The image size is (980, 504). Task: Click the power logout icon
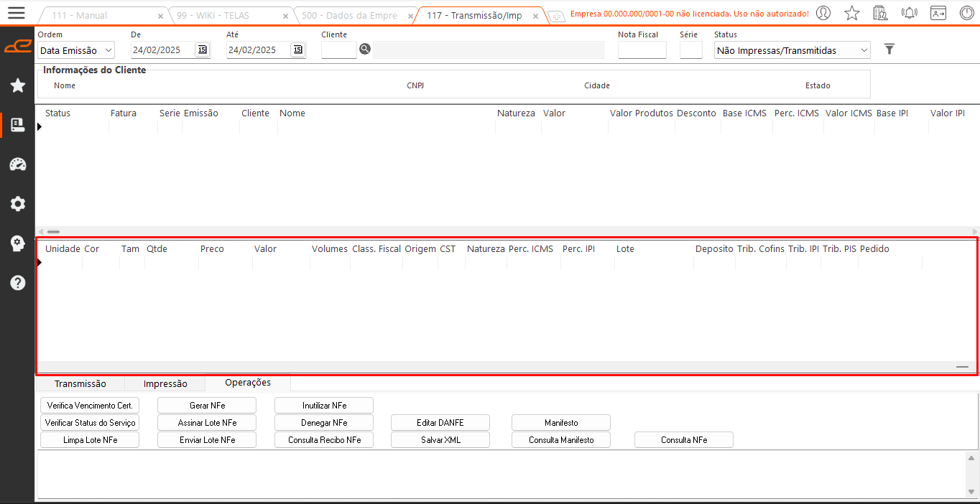(x=967, y=13)
